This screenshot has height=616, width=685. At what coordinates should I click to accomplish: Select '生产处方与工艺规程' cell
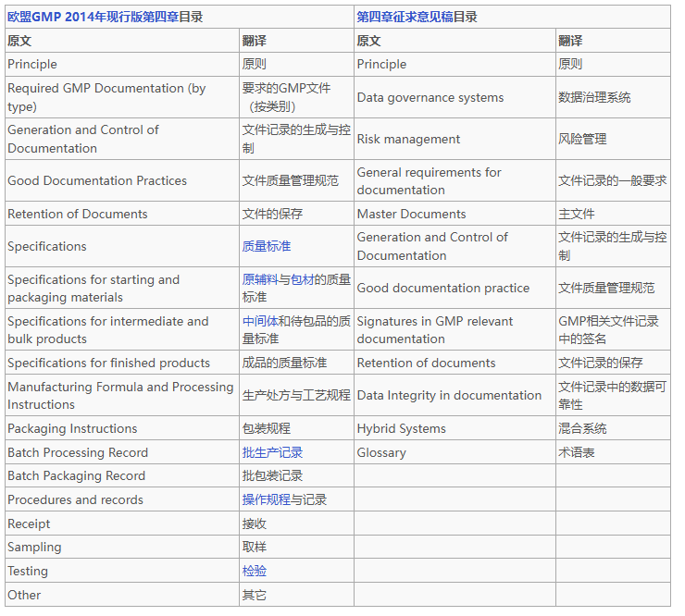coord(296,396)
